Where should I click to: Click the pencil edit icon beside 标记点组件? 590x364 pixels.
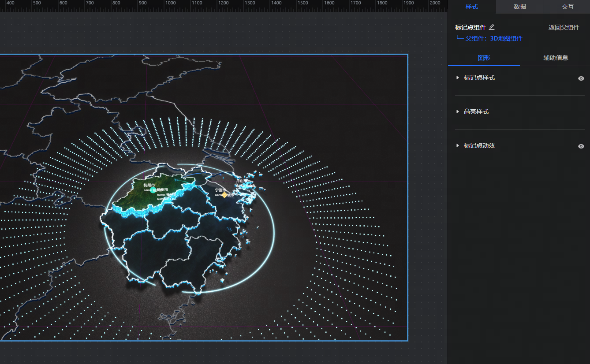(x=492, y=27)
